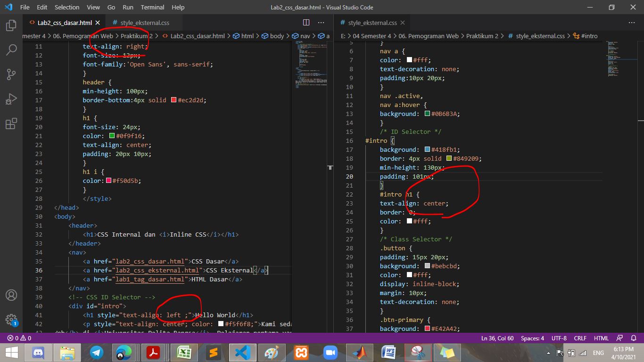Click the Manage gear icon

coord(11,319)
